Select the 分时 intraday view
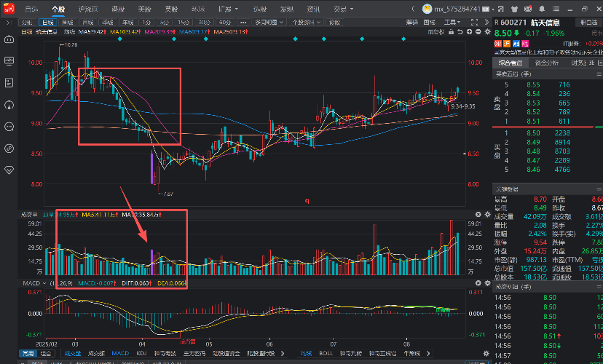603x364 pixels. tap(27, 23)
